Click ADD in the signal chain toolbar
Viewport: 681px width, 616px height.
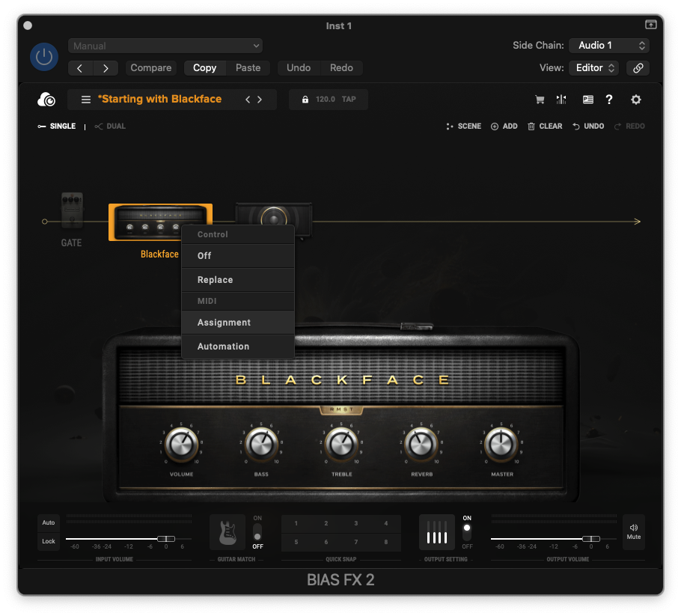point(504,126)
